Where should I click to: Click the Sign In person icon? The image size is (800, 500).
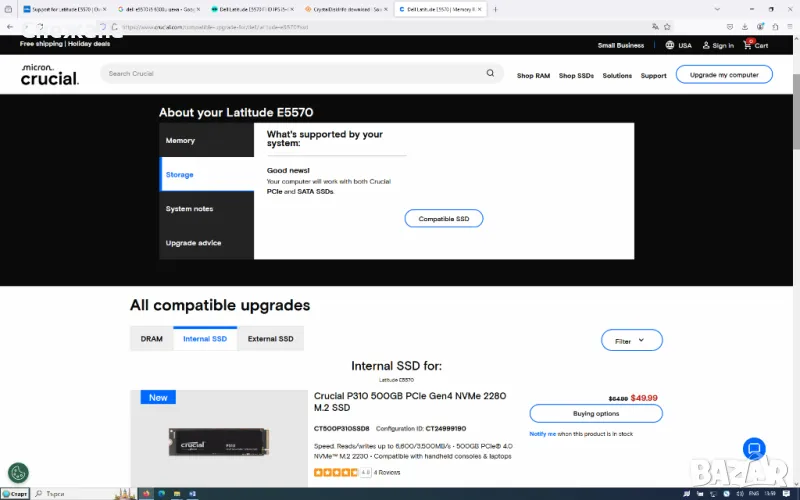706,45
